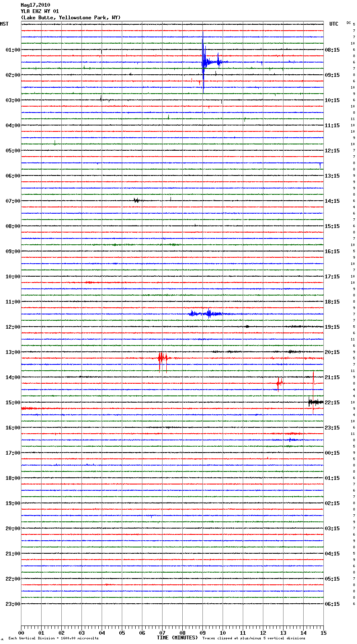Image resolution: width=357 pixels, height=644 pixels.
Task: Click the "MST" column header
Action: (x=4, y=24)
